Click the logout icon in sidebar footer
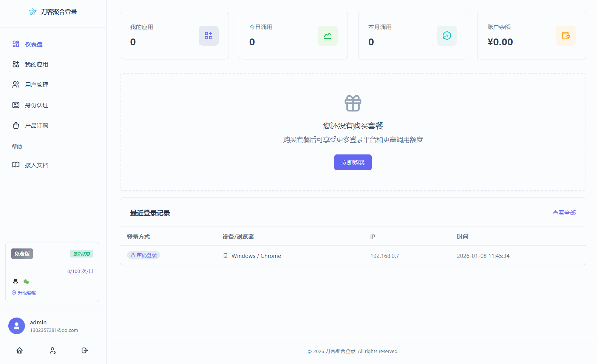This screenshot has width=598, height=364. click(85, 350)
